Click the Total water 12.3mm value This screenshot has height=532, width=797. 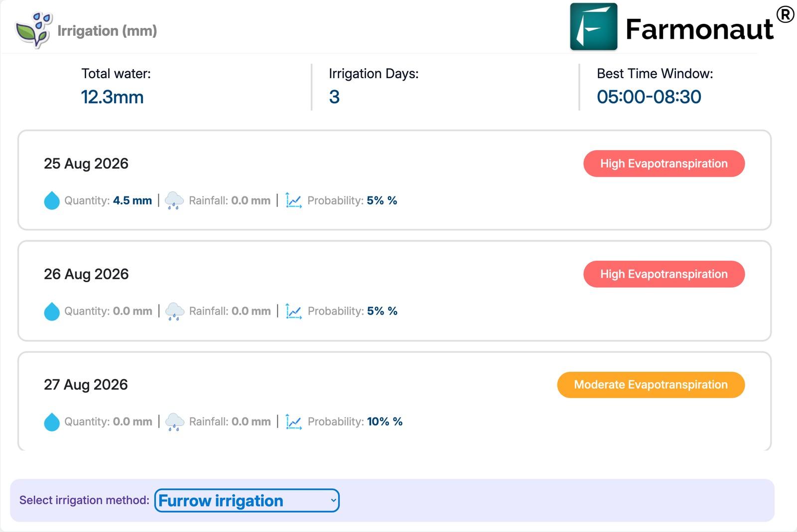pyautogui.click(x=112, y=97)
